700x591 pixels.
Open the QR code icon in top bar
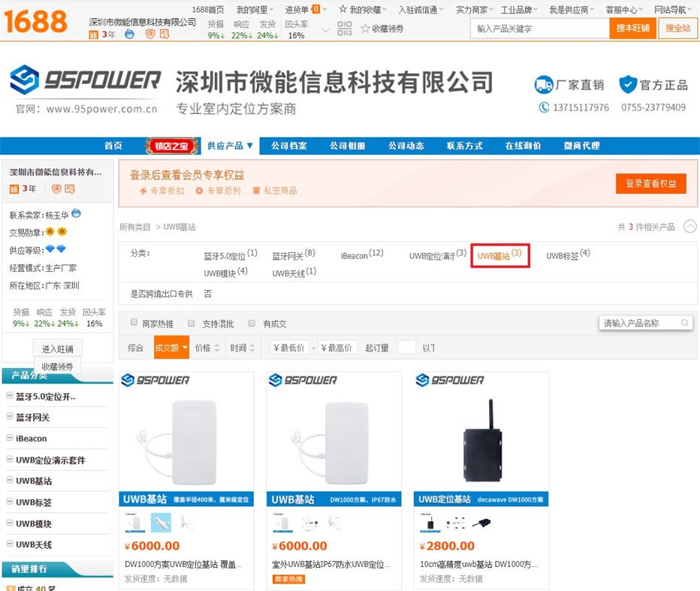pyautogui.click(x=344, y=27)
